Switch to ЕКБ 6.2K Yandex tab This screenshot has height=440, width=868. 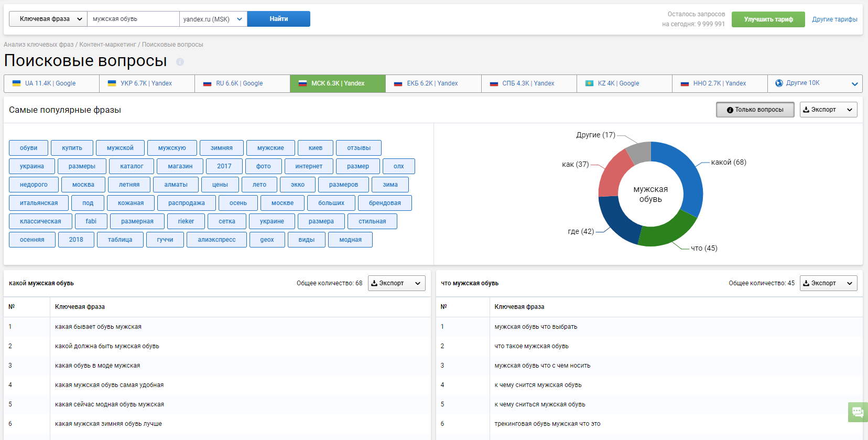click(x=433, y=83)
